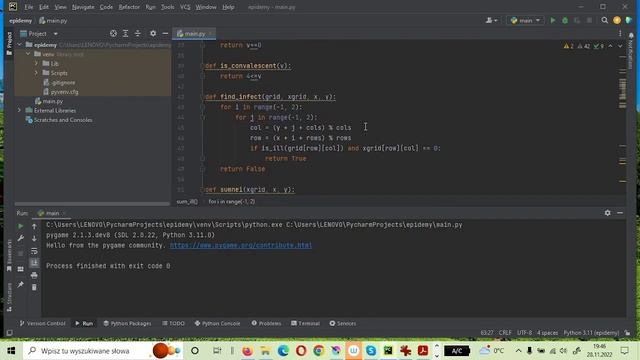Expand the Lib folder
This screenshot has width=640, height=360.
36,63
